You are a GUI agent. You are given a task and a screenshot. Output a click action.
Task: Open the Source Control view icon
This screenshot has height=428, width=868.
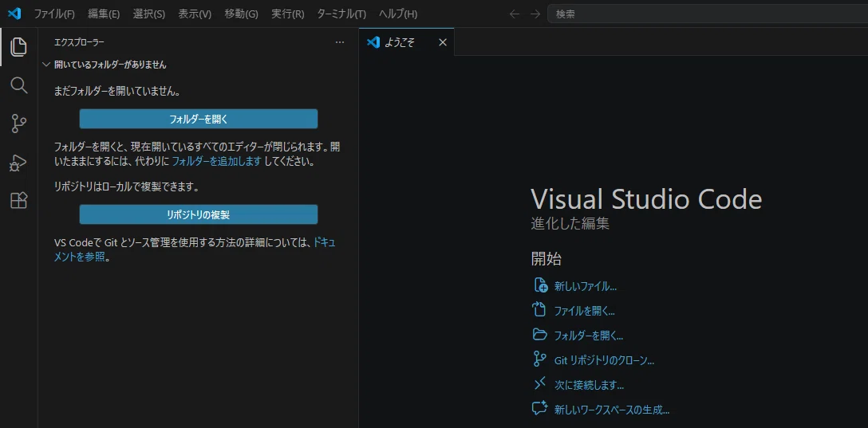pos(19,124)
